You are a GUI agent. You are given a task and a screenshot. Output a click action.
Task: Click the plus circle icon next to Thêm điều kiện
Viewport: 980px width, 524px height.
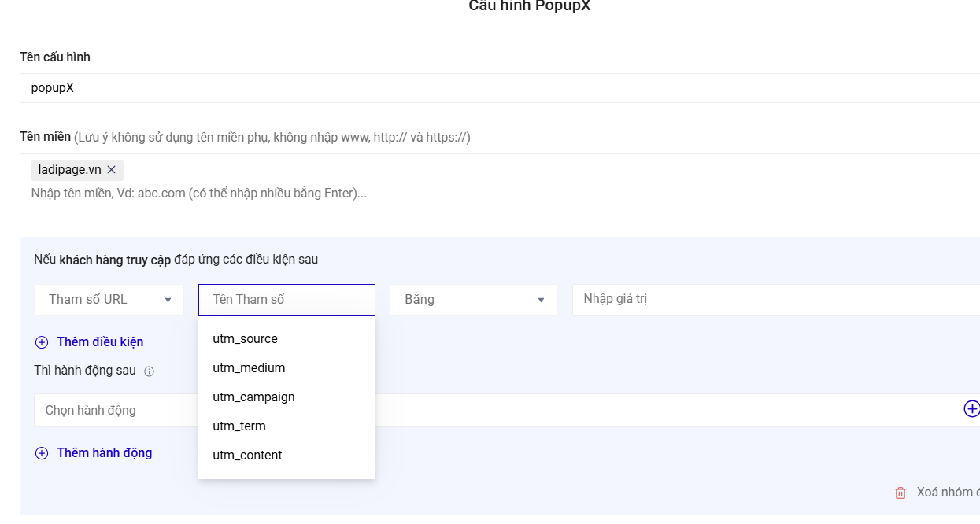click(42, 342)
